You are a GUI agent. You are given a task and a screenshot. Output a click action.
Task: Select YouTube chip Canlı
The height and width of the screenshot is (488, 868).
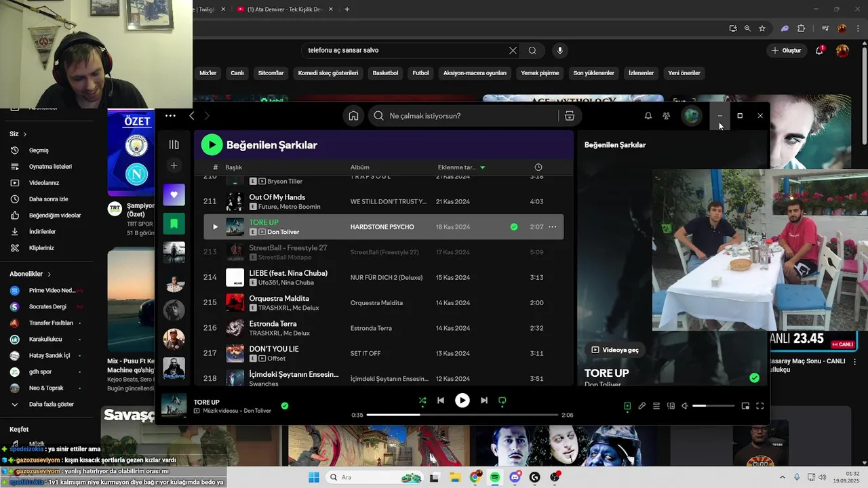237,73
